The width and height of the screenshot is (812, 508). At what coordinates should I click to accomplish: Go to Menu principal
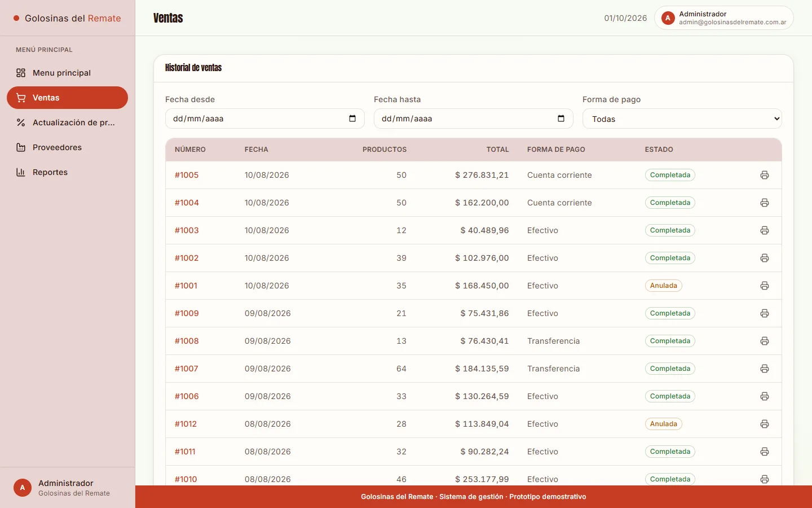click(68, 73)
